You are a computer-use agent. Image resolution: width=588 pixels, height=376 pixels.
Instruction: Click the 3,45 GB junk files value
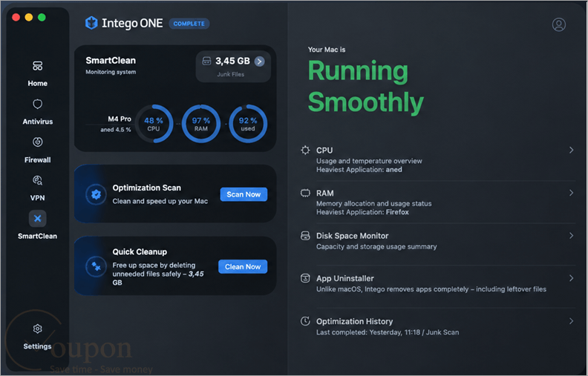232,61
